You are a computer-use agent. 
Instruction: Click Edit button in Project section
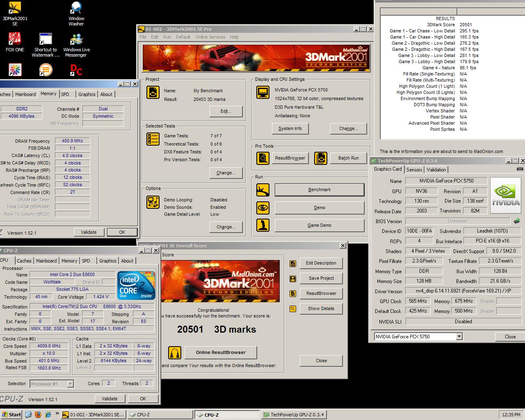click(x=226, y=112)
